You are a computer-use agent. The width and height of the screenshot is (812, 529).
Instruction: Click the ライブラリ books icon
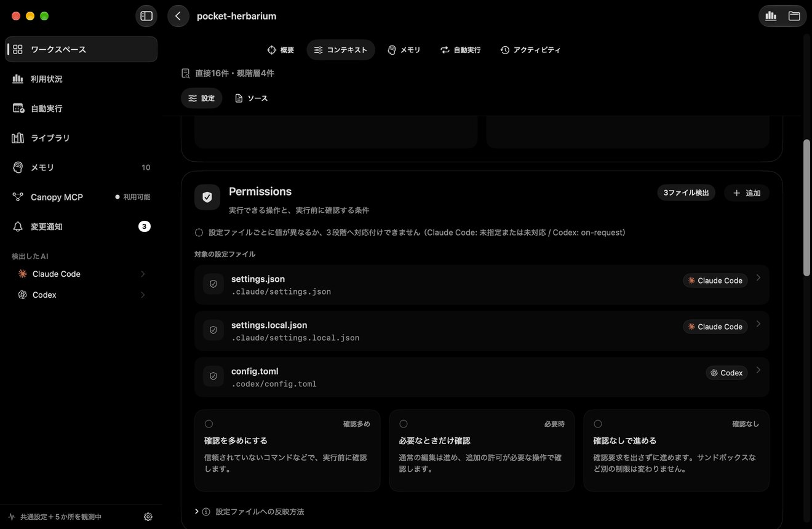click(x=18, y=138)
